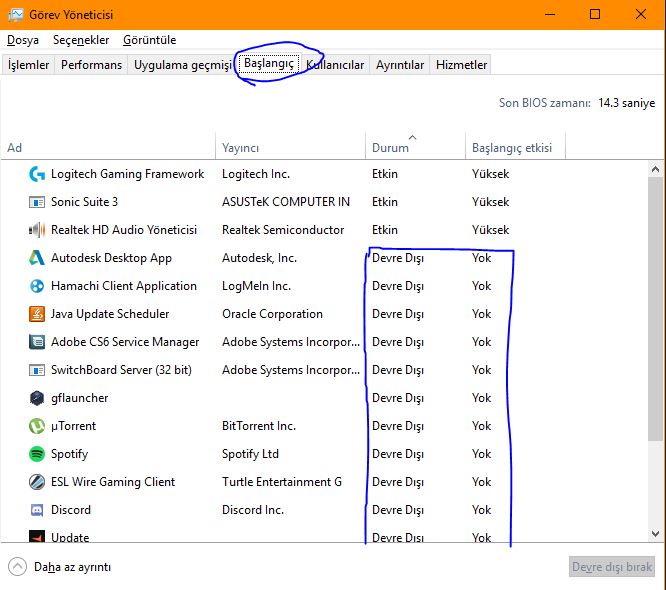Open the Görüntüle menu
Viewport: 666px width, 590px height.
(x=150, y=40)
